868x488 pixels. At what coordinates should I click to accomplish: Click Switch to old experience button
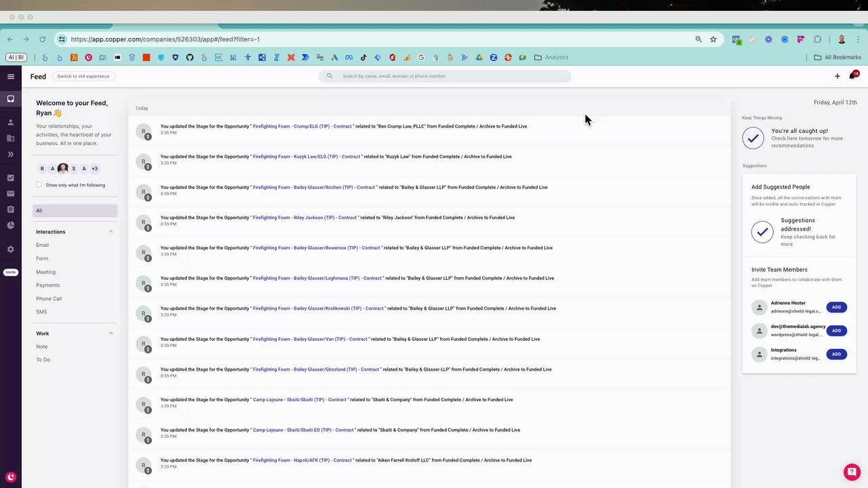83,77
